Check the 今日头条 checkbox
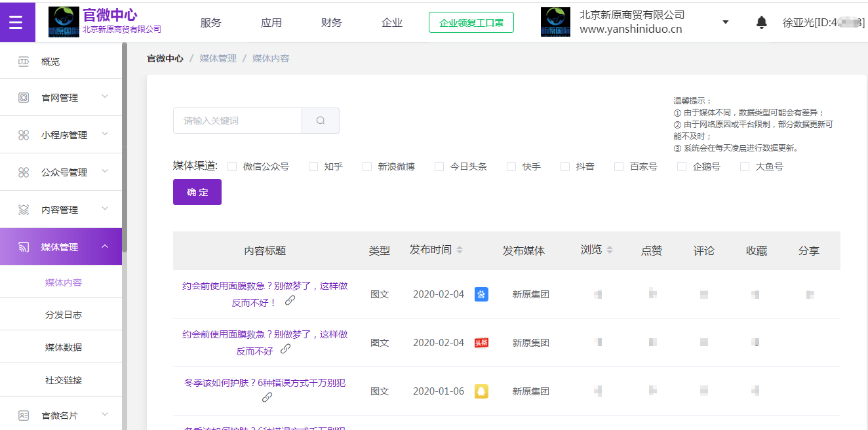Screen dimensions: 868x430 (439, 166)
